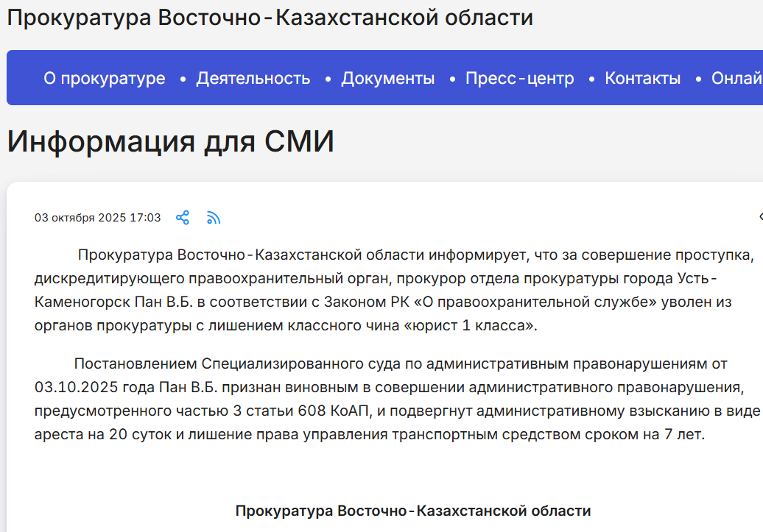Click the publication timestamp 03 октября 2025 17:03
This screenshot has height=532, width=763.
pos(97,218)
